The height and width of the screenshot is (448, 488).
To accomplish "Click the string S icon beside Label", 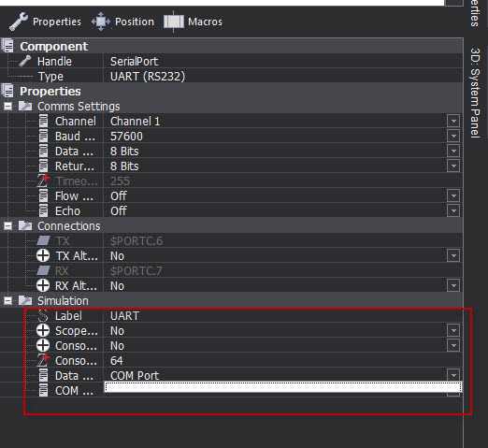I will (43, 315).
